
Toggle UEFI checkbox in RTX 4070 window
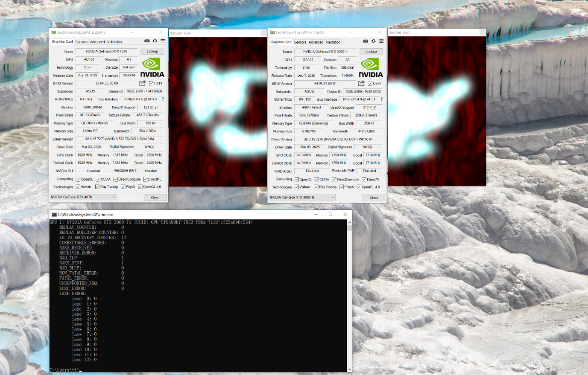click(151, 83)
